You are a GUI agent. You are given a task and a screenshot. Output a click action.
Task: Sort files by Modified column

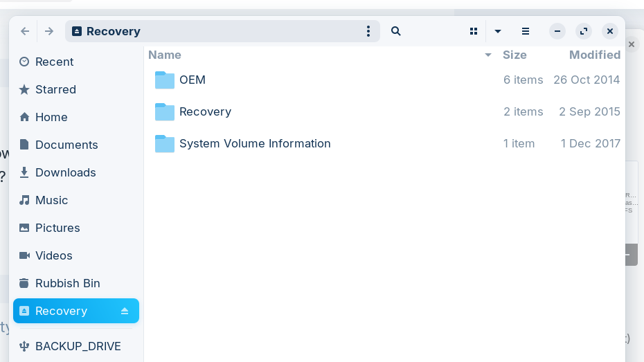(x=594, y=55)
